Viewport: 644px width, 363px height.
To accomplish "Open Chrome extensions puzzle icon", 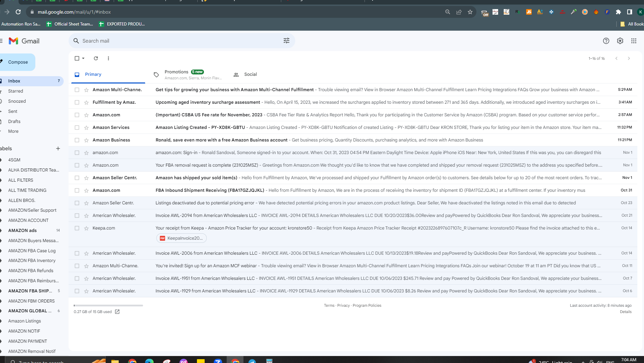I will tap(618, 12).
